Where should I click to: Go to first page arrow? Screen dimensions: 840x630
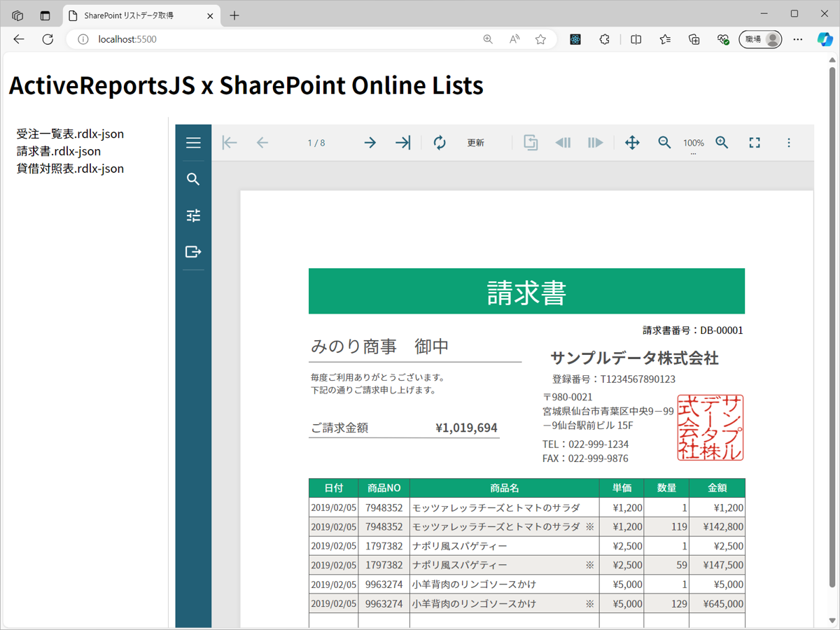click(x=230, y=143)
